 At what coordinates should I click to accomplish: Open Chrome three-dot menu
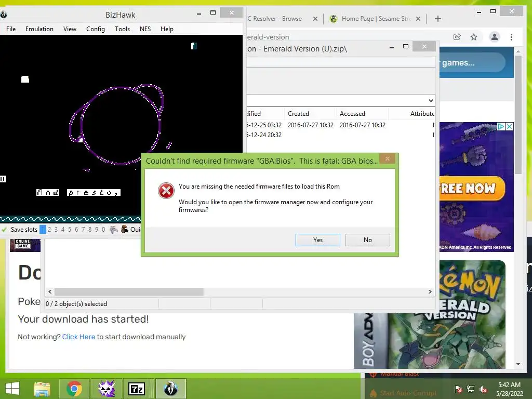pos(511,37)
